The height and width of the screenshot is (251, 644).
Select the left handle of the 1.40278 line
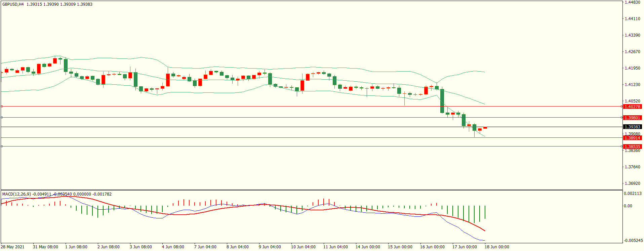pyautogui.click(x=2, y=106)
